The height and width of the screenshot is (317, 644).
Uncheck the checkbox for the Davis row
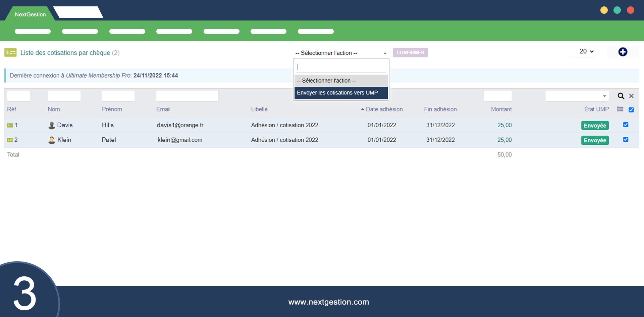[626, 125]
